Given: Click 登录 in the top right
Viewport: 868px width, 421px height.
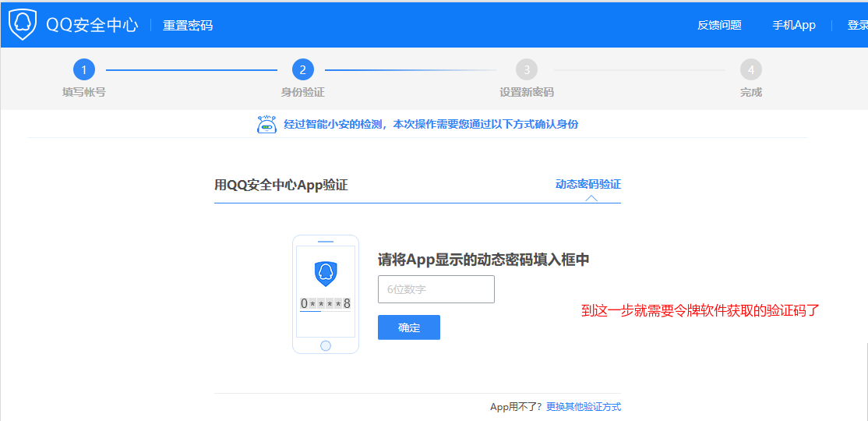Looking at the screenshot, I should (x=858, y=25).
